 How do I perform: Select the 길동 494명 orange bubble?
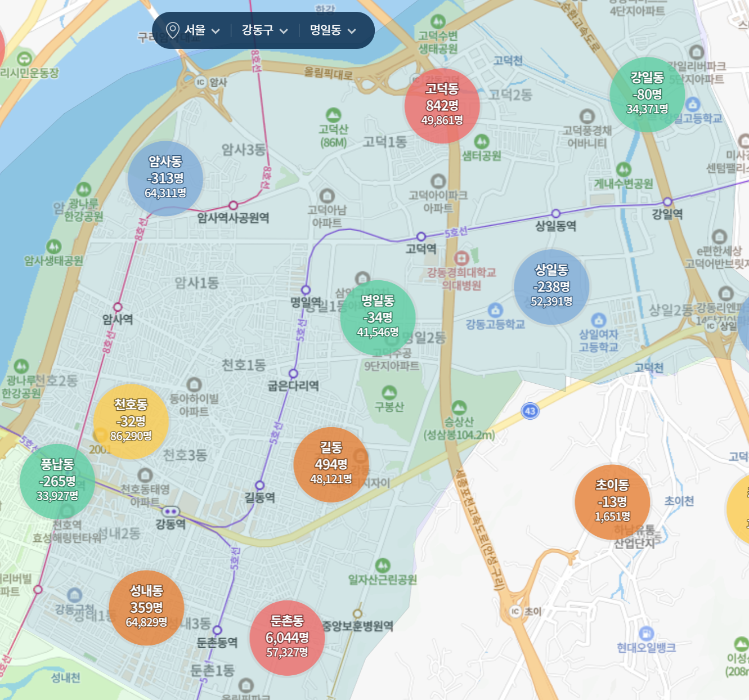tap(331, 464)
